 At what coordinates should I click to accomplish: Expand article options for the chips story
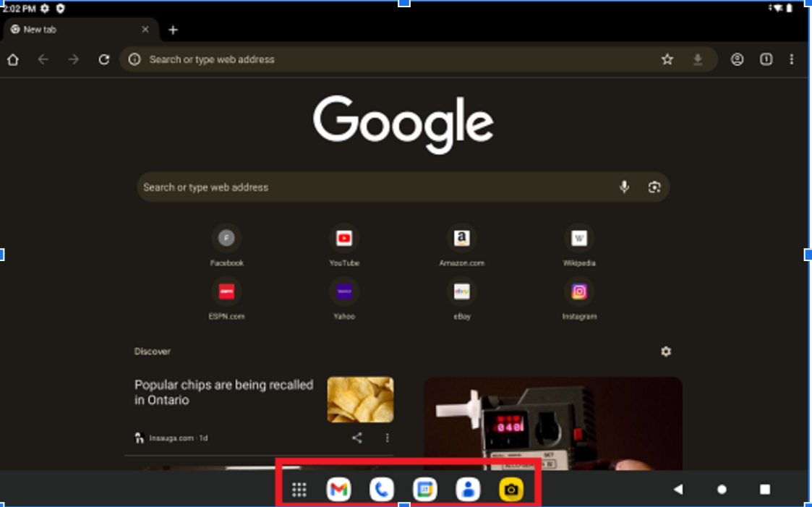(388, 438)
